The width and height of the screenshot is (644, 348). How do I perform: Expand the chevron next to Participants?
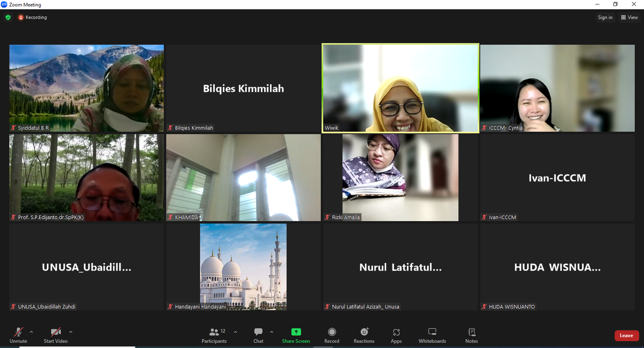pos(235,332)
